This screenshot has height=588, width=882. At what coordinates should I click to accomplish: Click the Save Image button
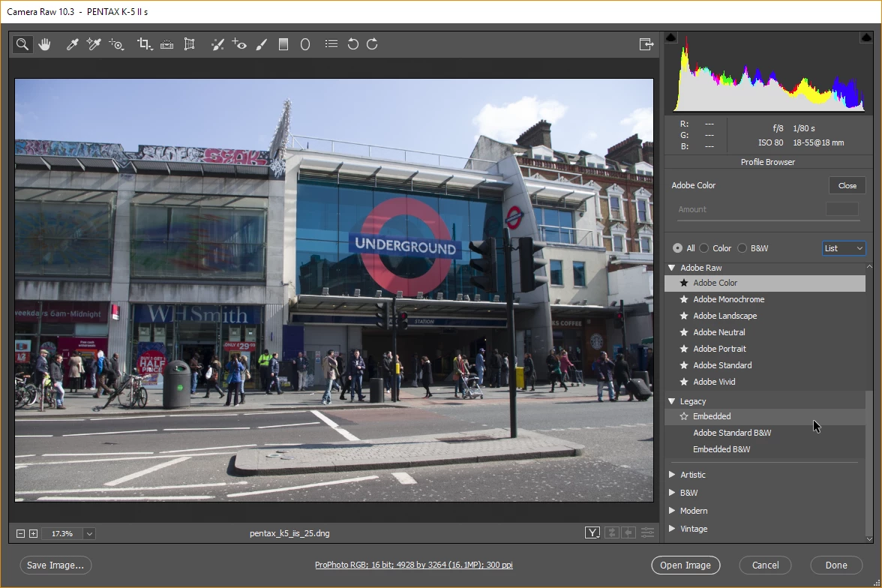pyautogui.click(x=55, y=565)
